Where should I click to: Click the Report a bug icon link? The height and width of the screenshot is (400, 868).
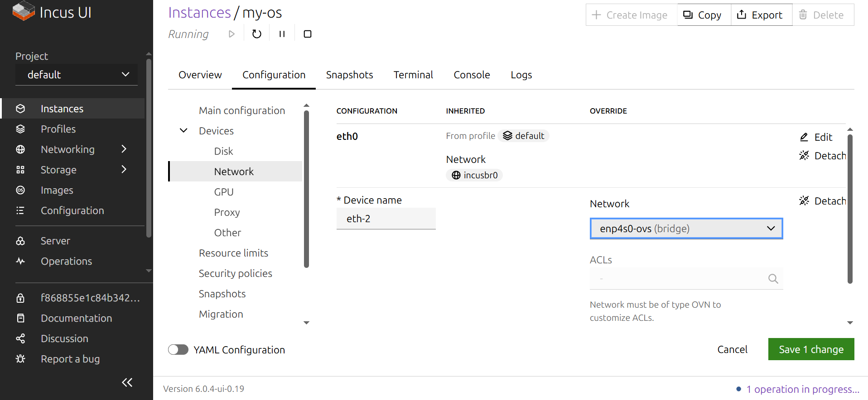point(20,359)
